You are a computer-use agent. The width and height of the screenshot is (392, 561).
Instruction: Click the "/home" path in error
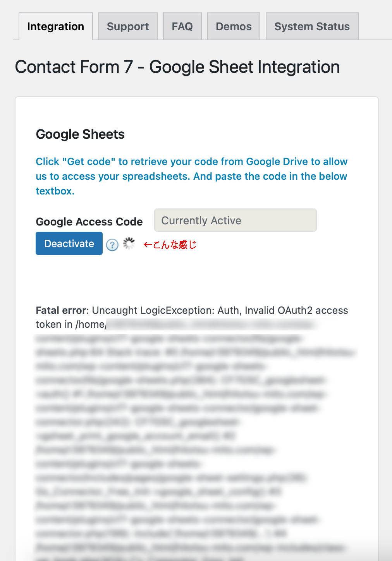[x=91, y=324]
